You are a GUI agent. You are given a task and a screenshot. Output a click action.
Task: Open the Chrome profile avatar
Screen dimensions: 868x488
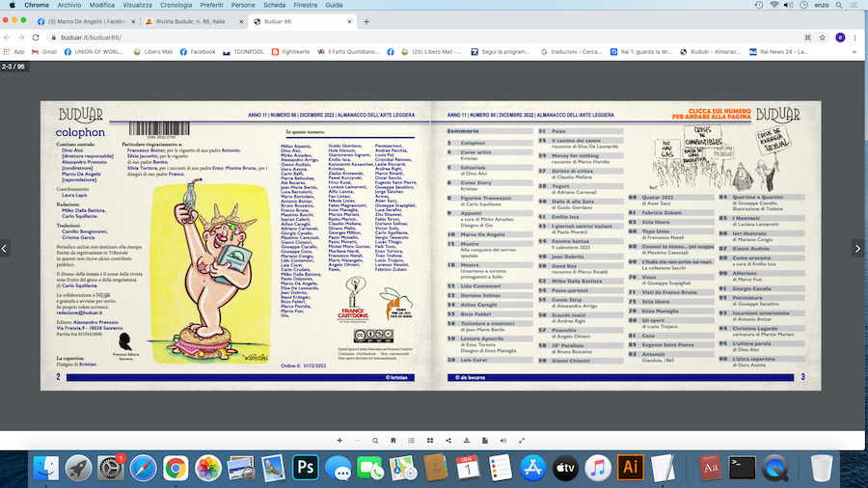[x=840, y=37]
